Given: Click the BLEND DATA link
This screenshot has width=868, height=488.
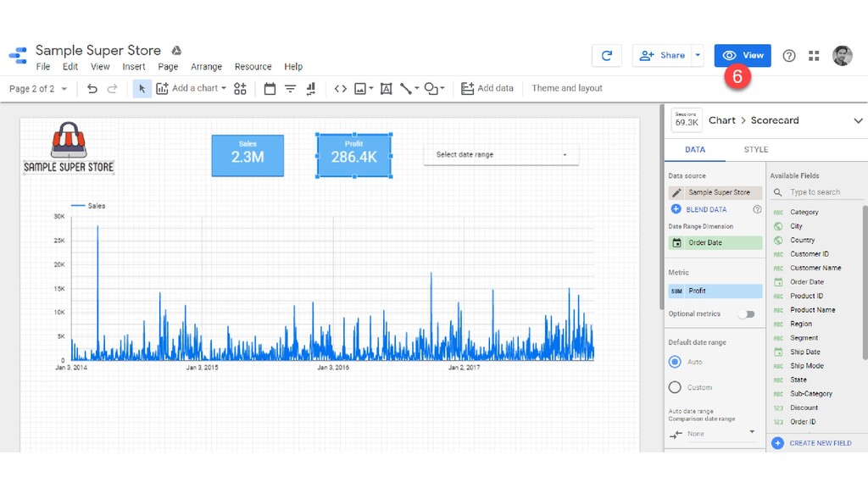Looking at the screenshot, I should pyautogui.click(x=705, y=209).
